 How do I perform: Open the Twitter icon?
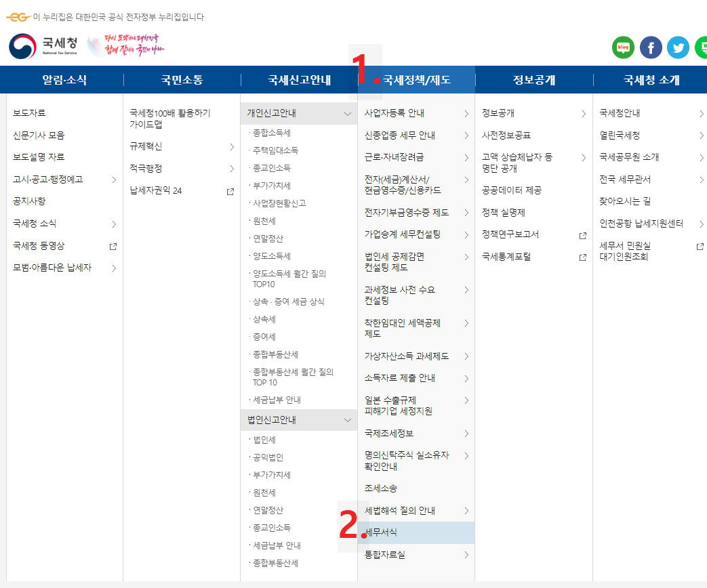click(678, 47)
